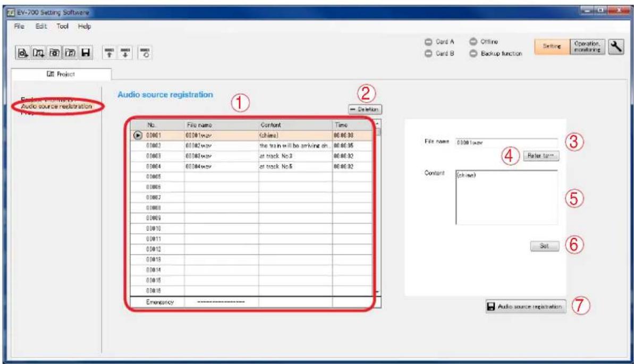This screenshot has width=634, height=364.
Task: Open the Edit menu
Action: pos(41,26)
